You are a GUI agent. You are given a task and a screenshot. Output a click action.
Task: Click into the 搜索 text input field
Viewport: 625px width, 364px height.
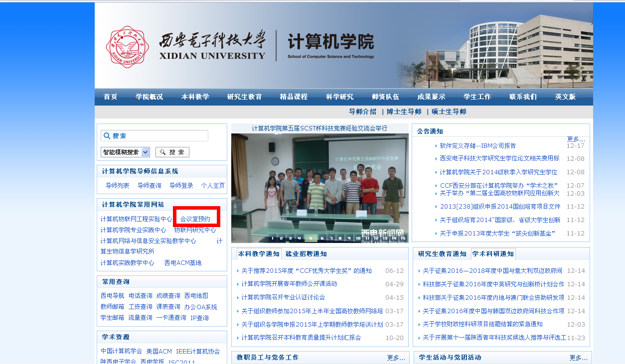[158, 136]
